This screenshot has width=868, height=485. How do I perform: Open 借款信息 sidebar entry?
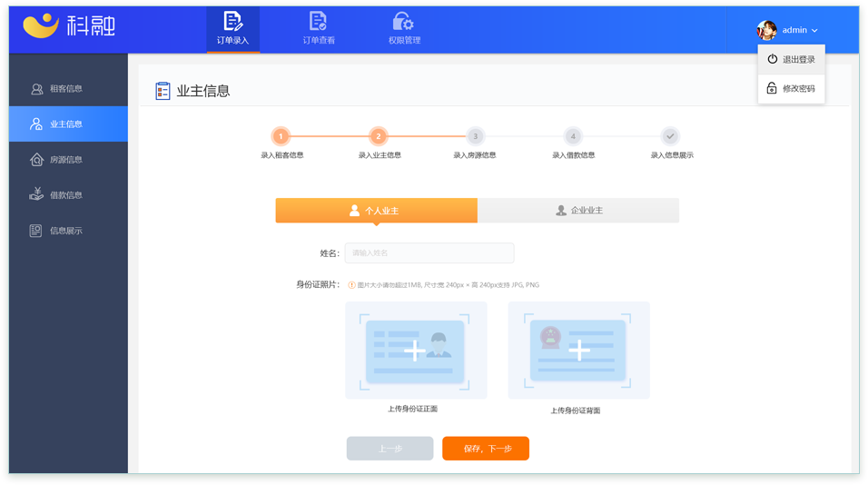[67, 195]
